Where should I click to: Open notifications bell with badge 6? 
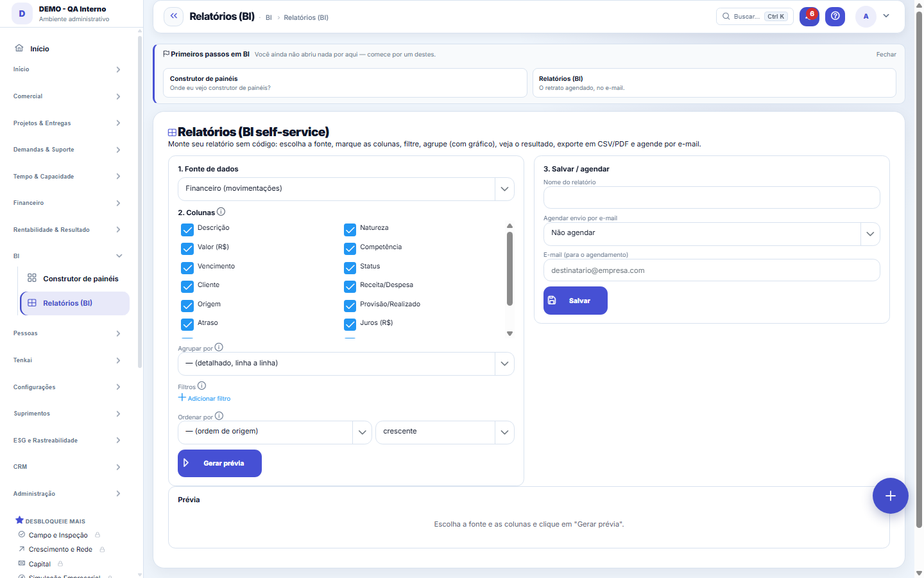tap(809, 16)
